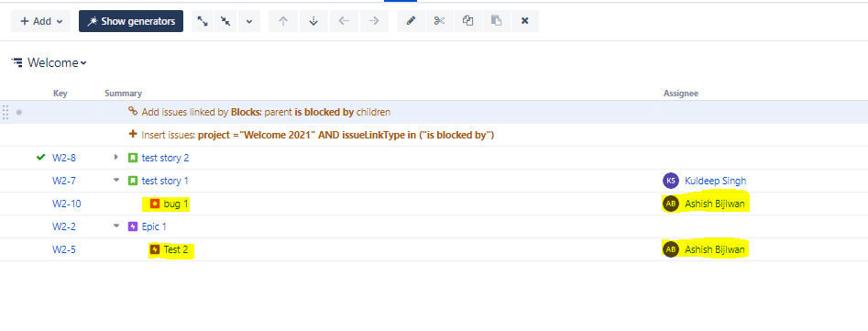868x331 pixels.
Task: Click the Show generators button
Action: point(131,21)
